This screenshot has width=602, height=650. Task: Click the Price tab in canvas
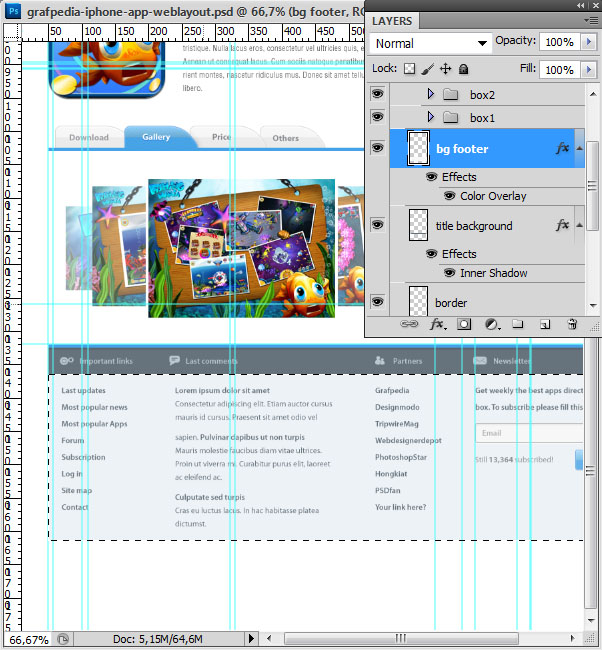point(221,137)
